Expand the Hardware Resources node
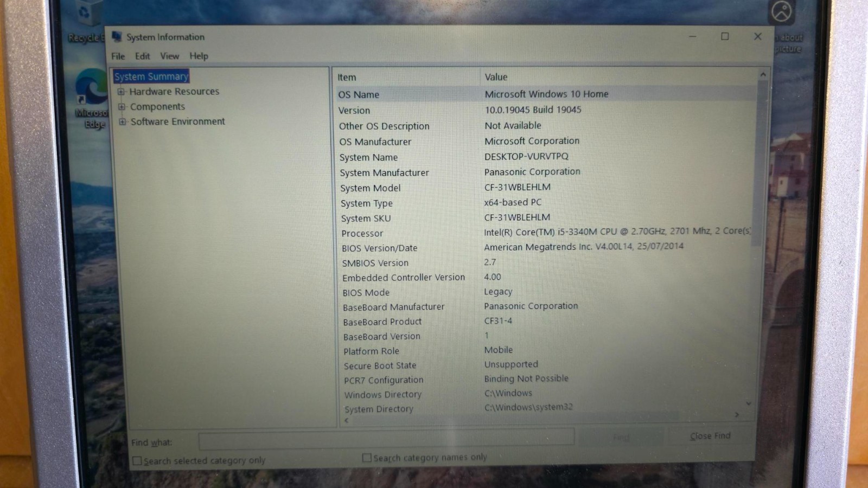The height and width of the screenshot is (488, 868). (121, 92)
